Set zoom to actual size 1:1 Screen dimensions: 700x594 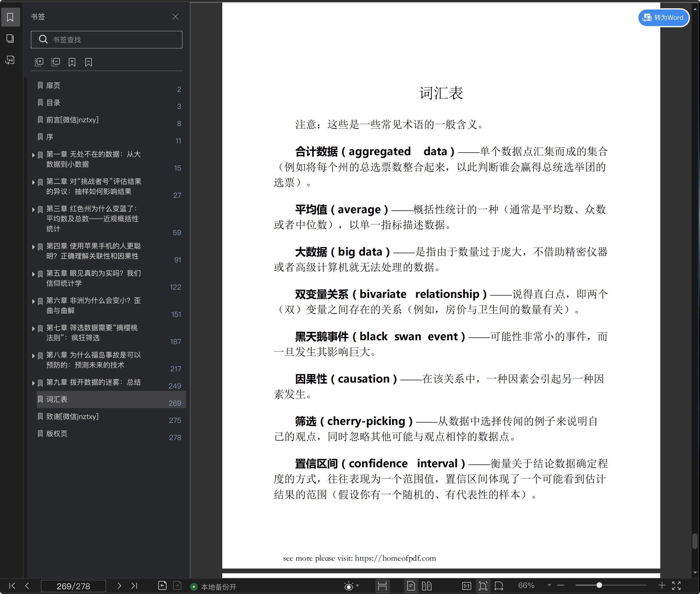[466, 586]
